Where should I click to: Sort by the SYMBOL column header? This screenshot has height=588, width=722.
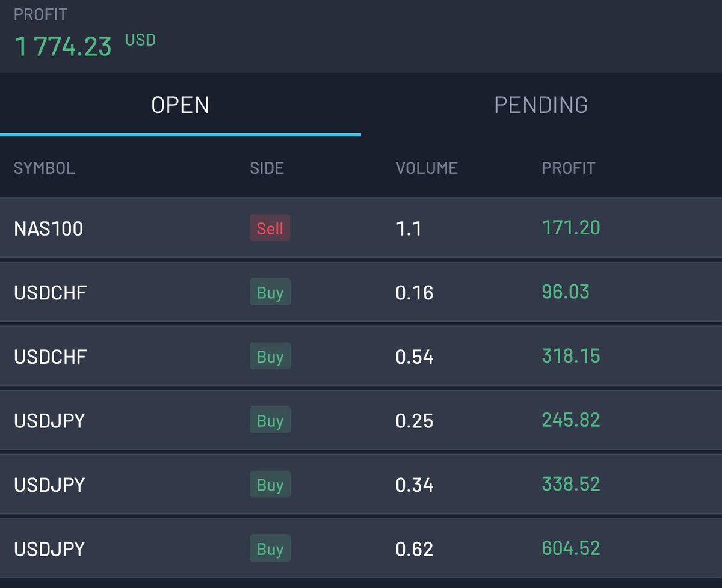point(45,168)
